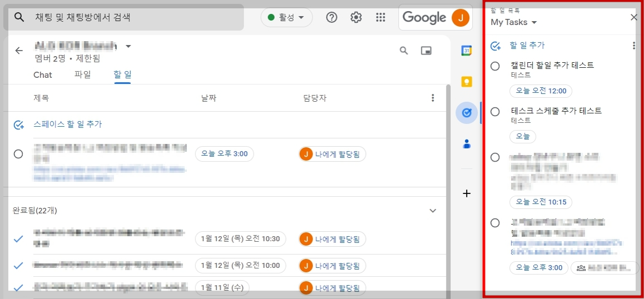Open the picture-in-picture pop-out icon

[427, 51]
